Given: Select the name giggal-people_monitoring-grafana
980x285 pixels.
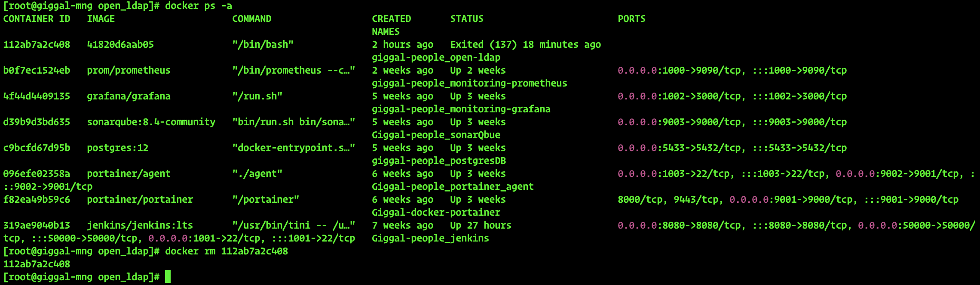Looking at the screenshot, I should [x=461, y=109].
